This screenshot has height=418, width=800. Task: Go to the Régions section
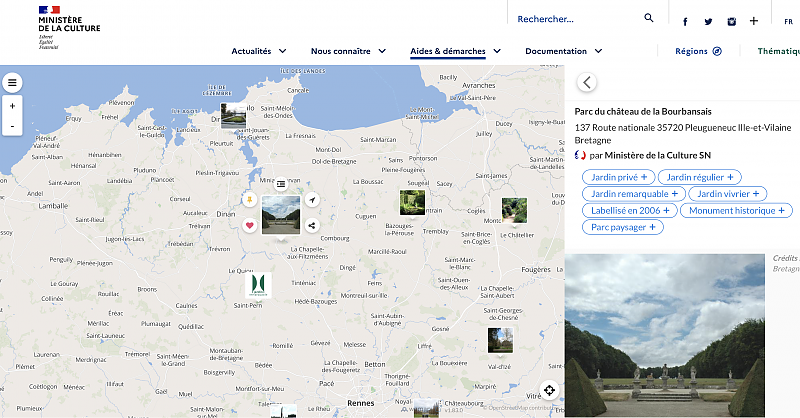pyautogui.click(x=698, y=51)
